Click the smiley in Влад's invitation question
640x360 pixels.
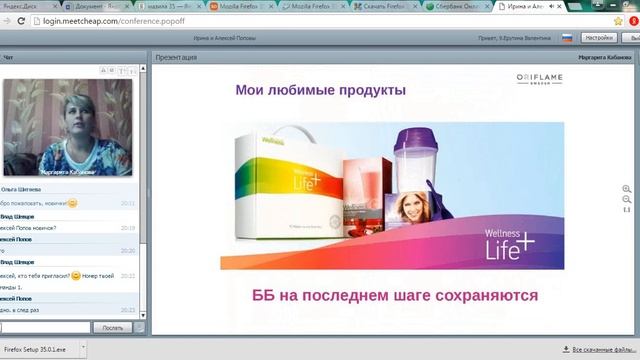point(76,276)
